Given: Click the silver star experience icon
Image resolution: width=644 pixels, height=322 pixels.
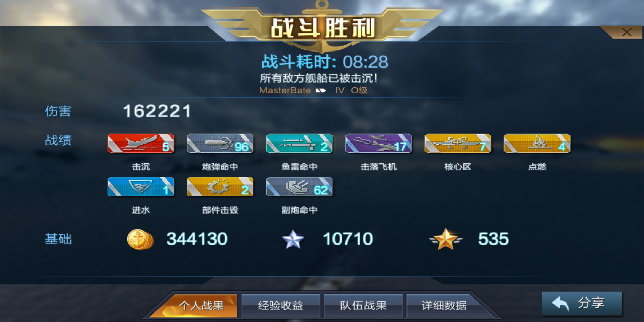Looking at the screenshot, I should click(293, 239).
